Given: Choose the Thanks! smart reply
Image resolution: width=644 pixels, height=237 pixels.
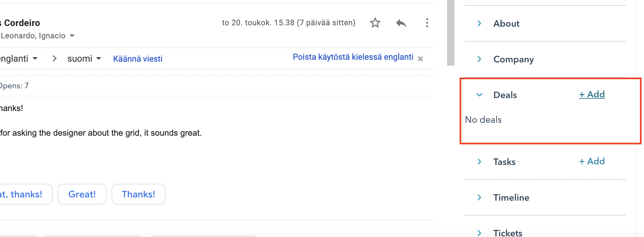Looking at the screenshot, I should [x=139, y=194].
